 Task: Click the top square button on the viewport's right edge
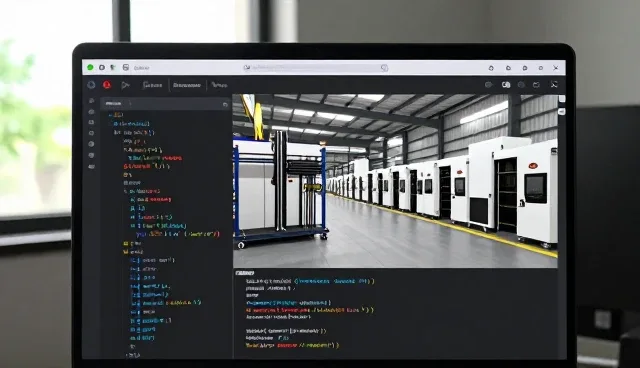pyautogui.click(x=562, y=99)
